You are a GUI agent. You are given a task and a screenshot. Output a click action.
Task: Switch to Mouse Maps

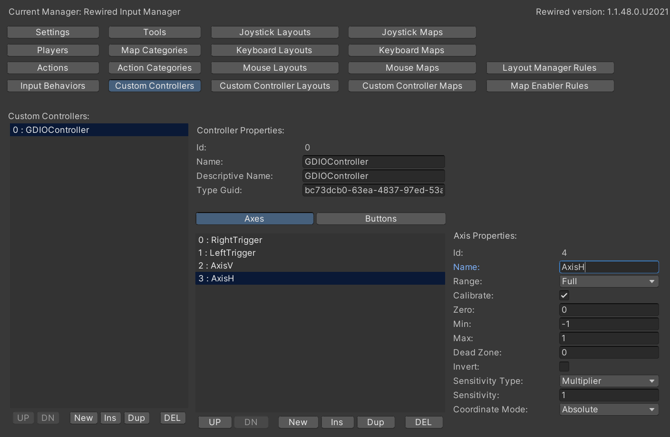pyautogui.click(x=412, y=67)
